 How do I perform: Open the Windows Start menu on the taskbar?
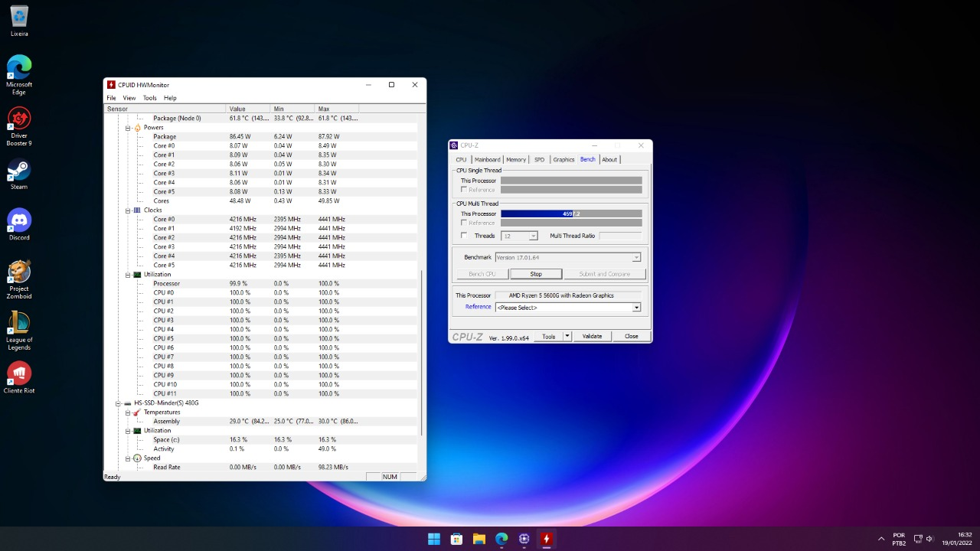(x=434, y=539)
